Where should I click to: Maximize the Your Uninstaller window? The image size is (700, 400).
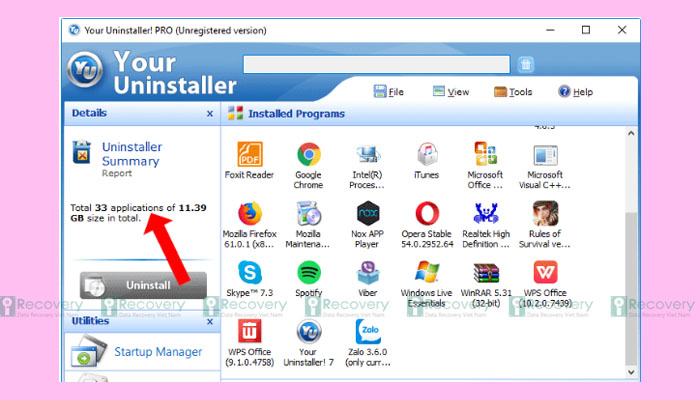586,30
